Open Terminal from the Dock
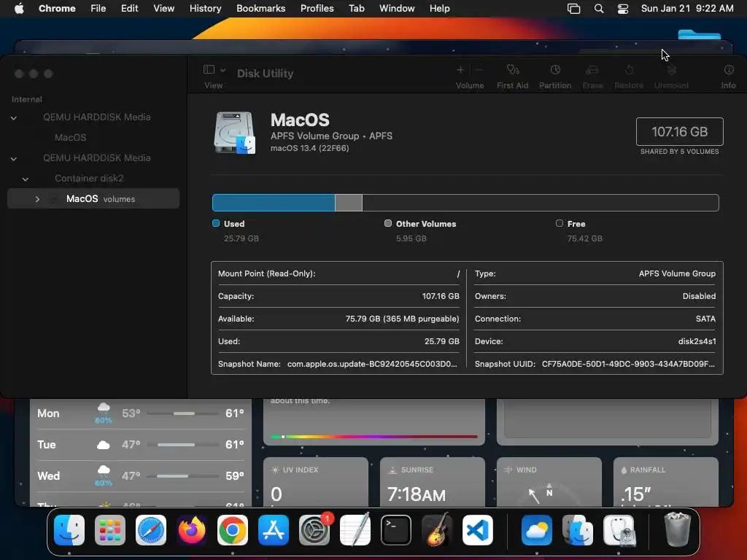This screenshot has height=560, width=747. click(x=396, y=530)
